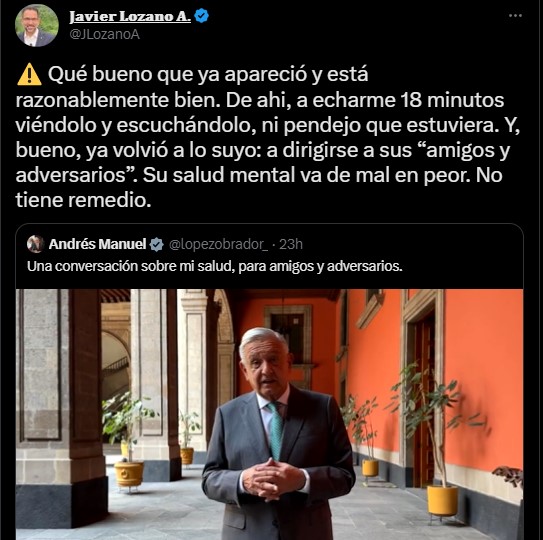Visit the @JLozanoA handle
543x540 pixels.
pyautogui.click(x=104, y=34)
